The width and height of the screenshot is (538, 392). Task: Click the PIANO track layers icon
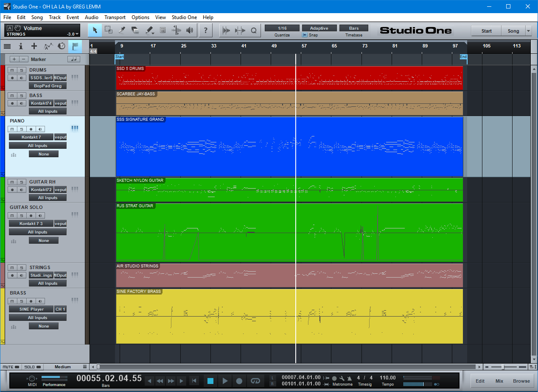13,155
